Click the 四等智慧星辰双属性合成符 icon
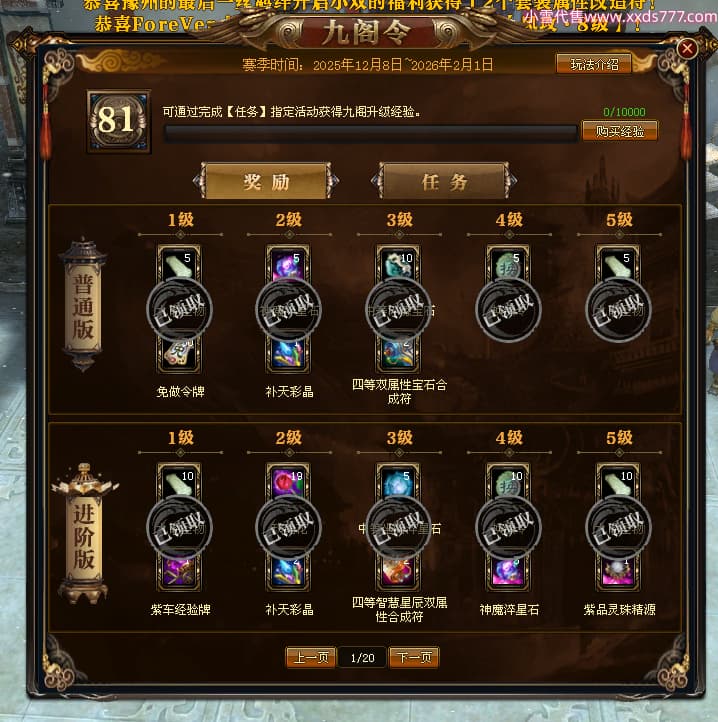This screenshot has width=718, height=722. click(x=398, y=571)
